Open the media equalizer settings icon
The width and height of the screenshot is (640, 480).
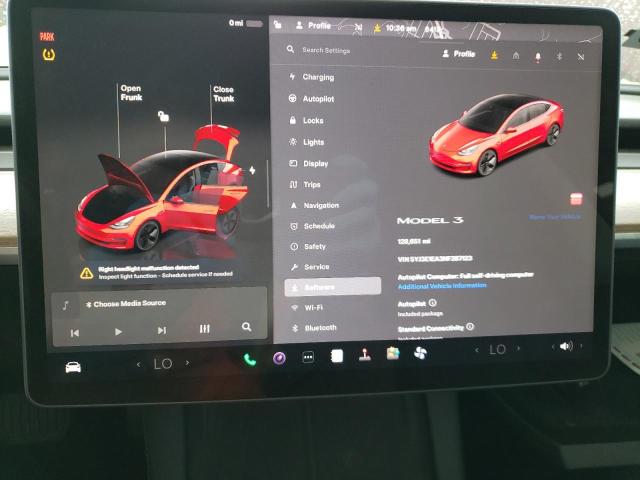coord(204,329)
